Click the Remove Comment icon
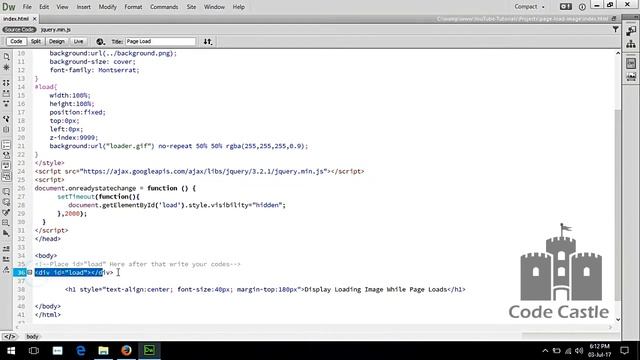This screenshot has height=360, width=640. tap(6, 202)
